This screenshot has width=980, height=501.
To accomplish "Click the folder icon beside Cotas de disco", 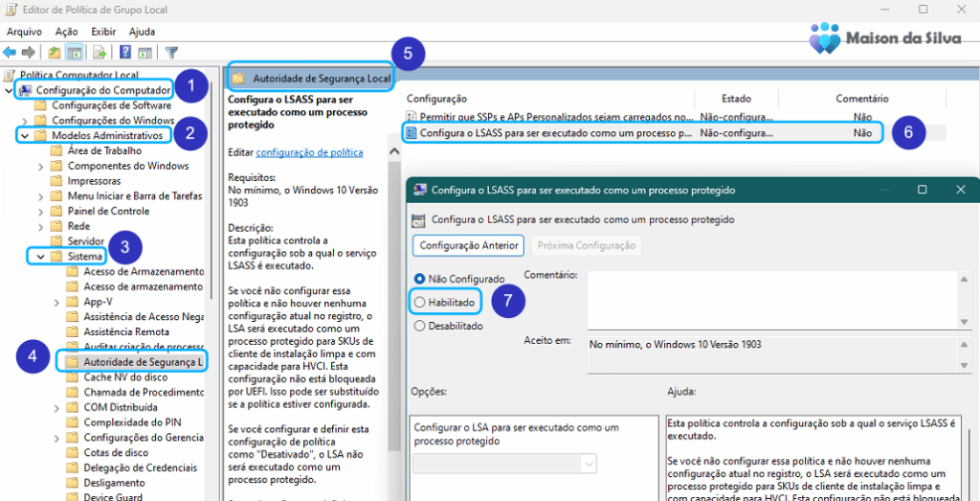I will point(73,452).
